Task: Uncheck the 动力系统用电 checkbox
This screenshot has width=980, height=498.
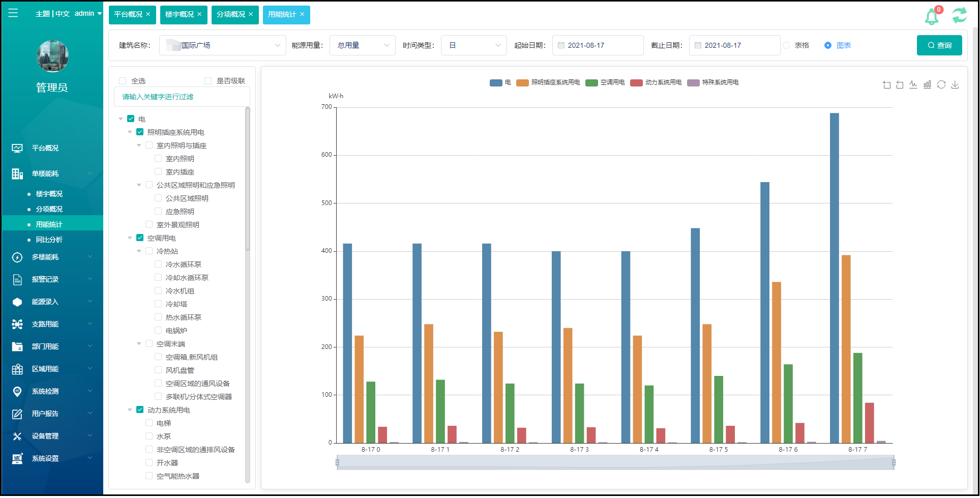Action: [x=140, y=409]
